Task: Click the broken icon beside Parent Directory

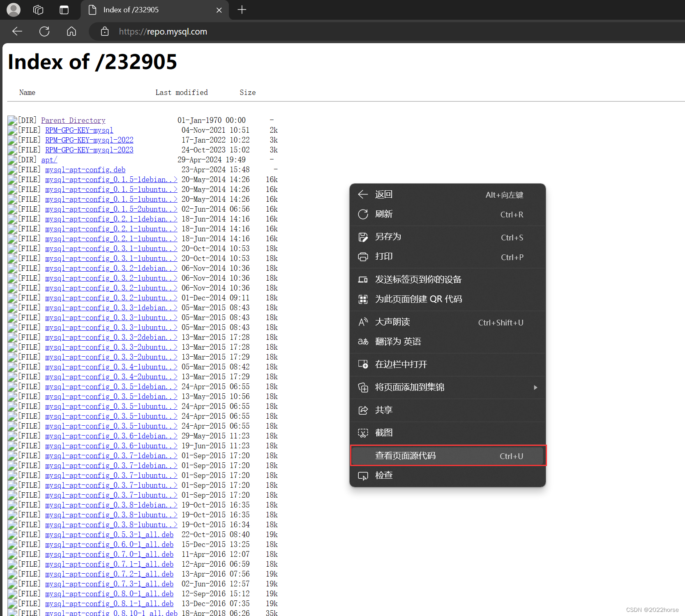Action: (x=12, y=120)
